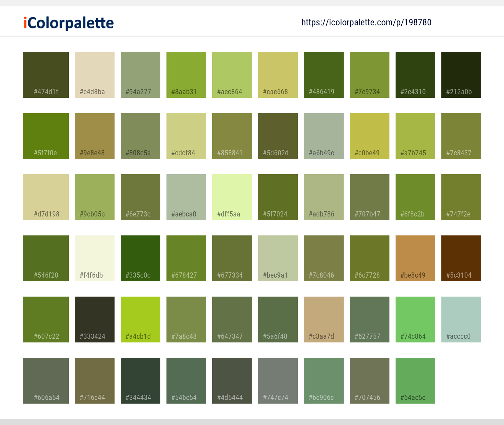Image resolution: width=504 pixels, height=425 pixels.
Task: Choose the #716c44 swatch
Action: point(95,381)
